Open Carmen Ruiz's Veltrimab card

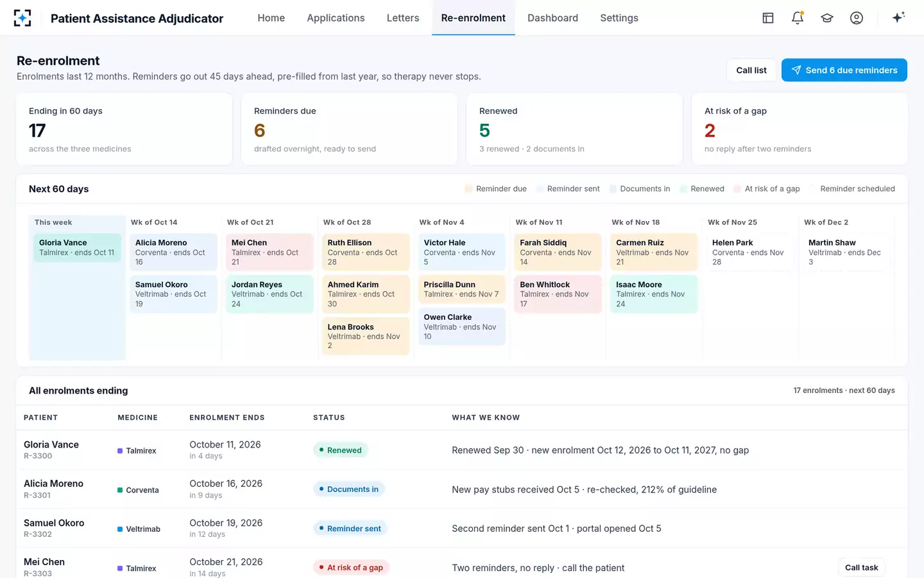(654, 252)
